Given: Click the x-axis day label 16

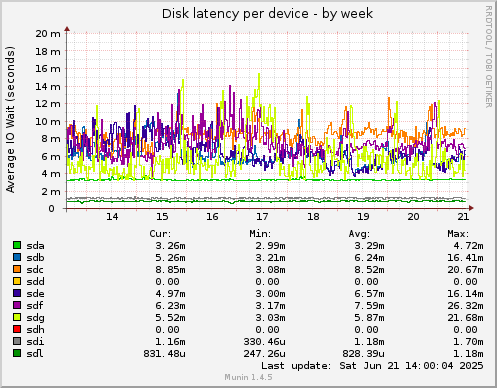Looking at the screenshot, I should pos(212,217).
